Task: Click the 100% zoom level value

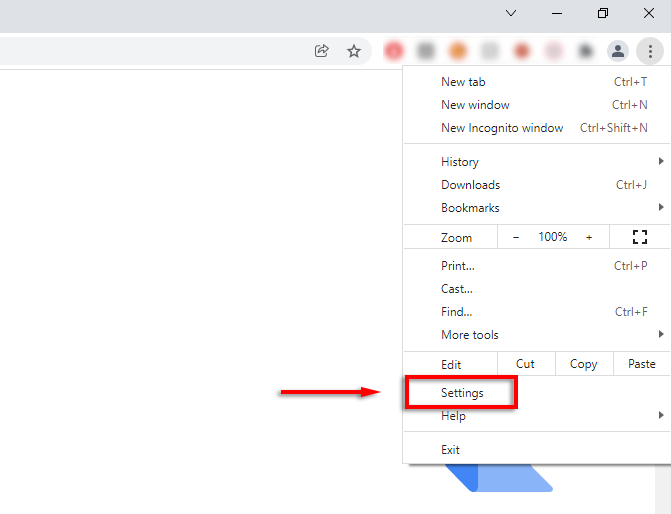Action: 552,237
